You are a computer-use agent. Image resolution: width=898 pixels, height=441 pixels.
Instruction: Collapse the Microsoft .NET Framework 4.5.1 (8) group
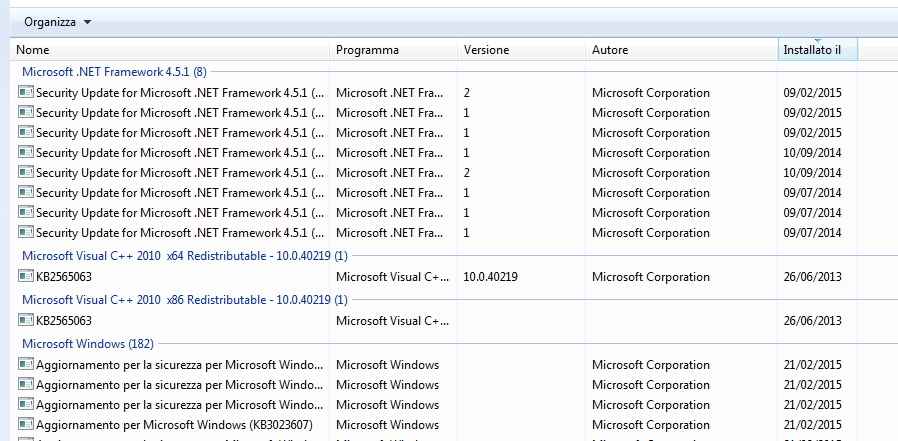114,72
